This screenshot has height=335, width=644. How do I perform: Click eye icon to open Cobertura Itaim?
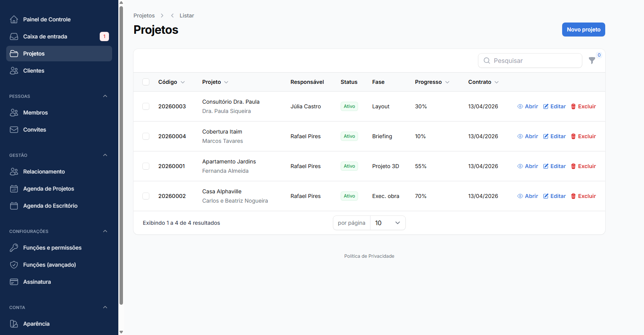pos(520,136)
